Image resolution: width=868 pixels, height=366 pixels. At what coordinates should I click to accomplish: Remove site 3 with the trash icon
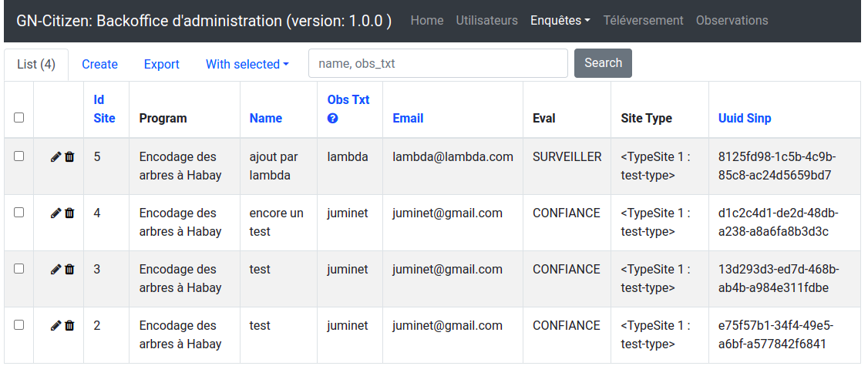(x=69, y=270)
